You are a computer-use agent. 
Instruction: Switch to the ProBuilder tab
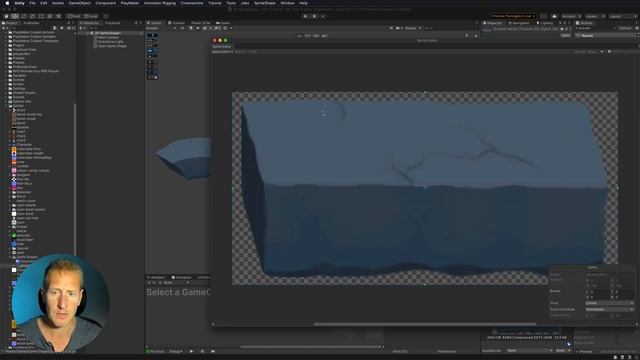point(31,23)
